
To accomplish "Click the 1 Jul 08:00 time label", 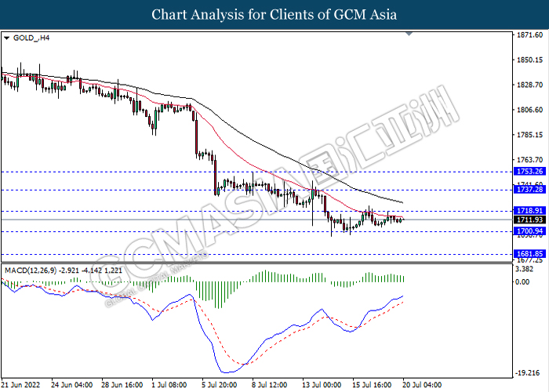I will [169, 385].
